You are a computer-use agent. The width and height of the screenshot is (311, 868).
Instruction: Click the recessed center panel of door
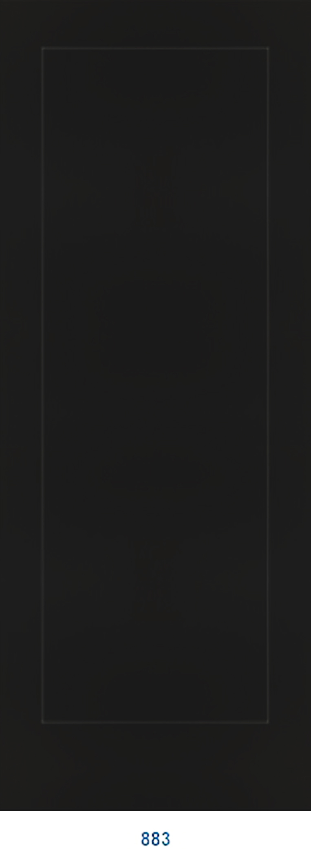(x=155, y=385)
